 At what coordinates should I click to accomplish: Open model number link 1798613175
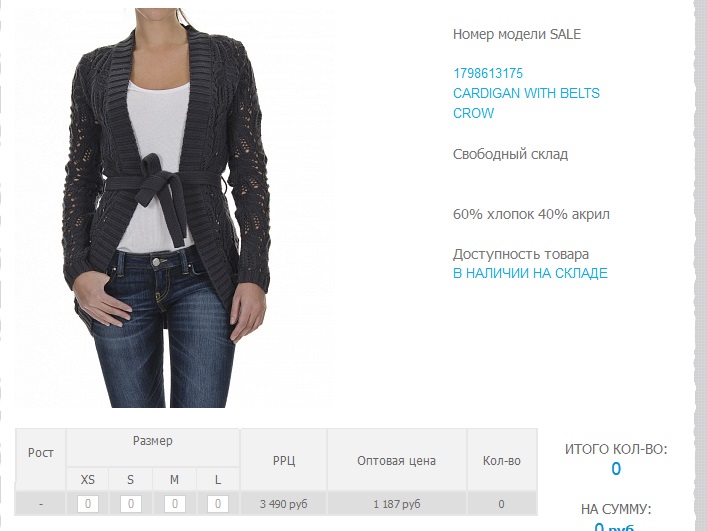(x=488, y=73)
